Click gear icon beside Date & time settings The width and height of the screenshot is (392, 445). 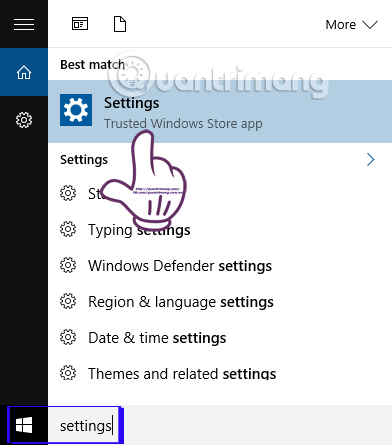(68, 337)
